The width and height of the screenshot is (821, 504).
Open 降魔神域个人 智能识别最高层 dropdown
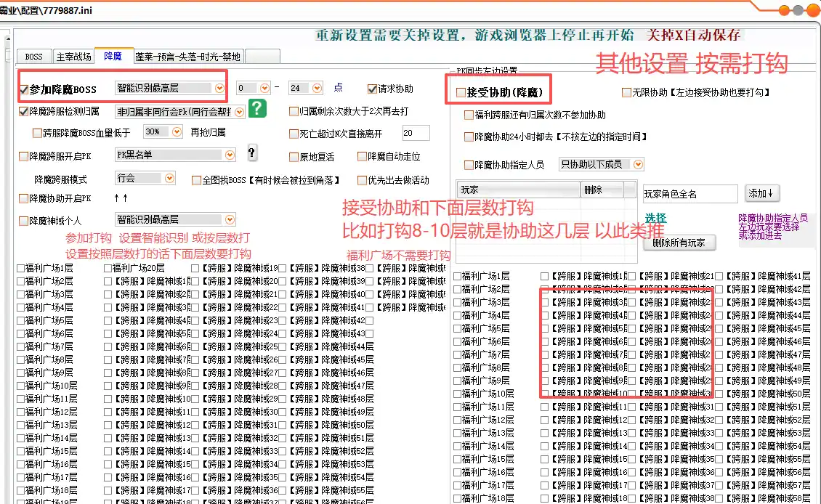230,220
